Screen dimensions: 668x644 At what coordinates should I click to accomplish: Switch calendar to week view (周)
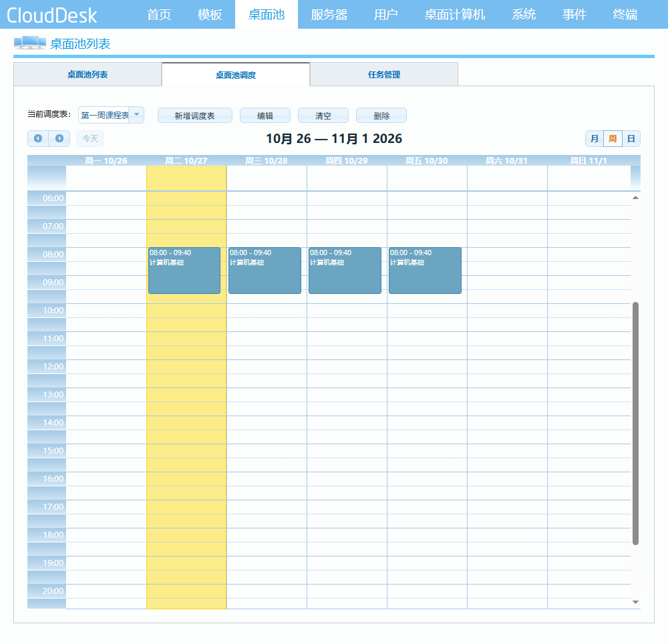point(613,138)
